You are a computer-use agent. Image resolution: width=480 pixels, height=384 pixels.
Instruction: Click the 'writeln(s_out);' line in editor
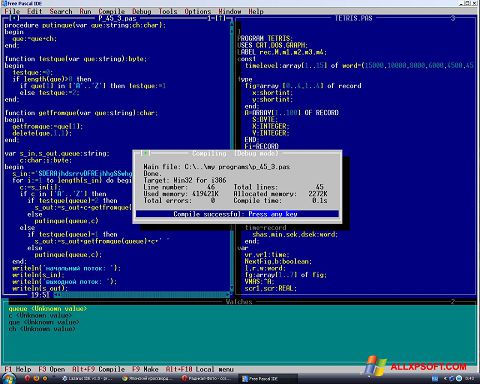coord(40,288)
